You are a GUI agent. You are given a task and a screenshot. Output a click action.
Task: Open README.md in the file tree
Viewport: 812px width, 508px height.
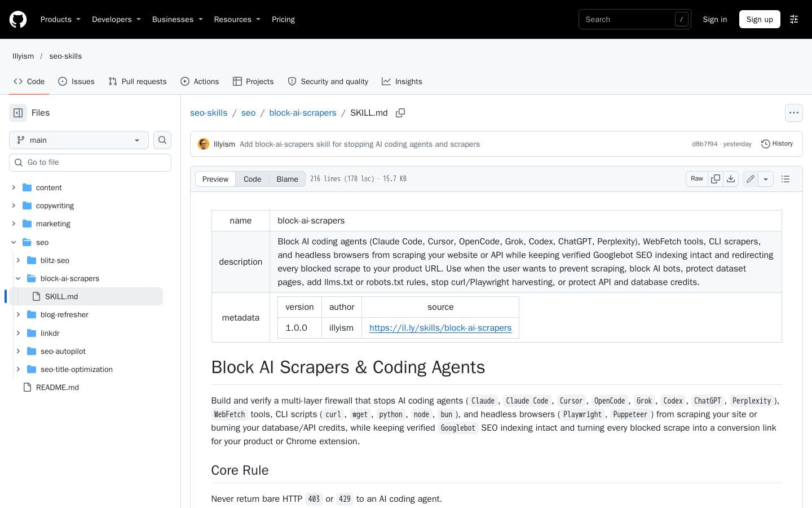click(57, 387)
